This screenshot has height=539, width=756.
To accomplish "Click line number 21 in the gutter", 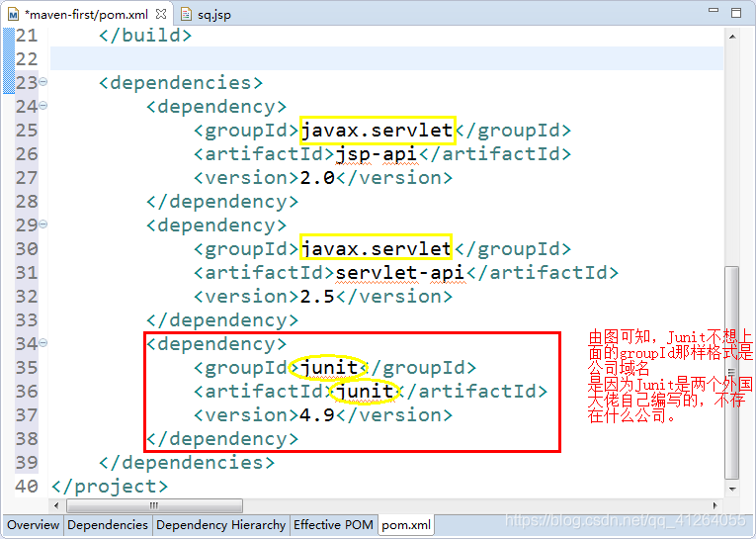I will (x=27, y=36).
